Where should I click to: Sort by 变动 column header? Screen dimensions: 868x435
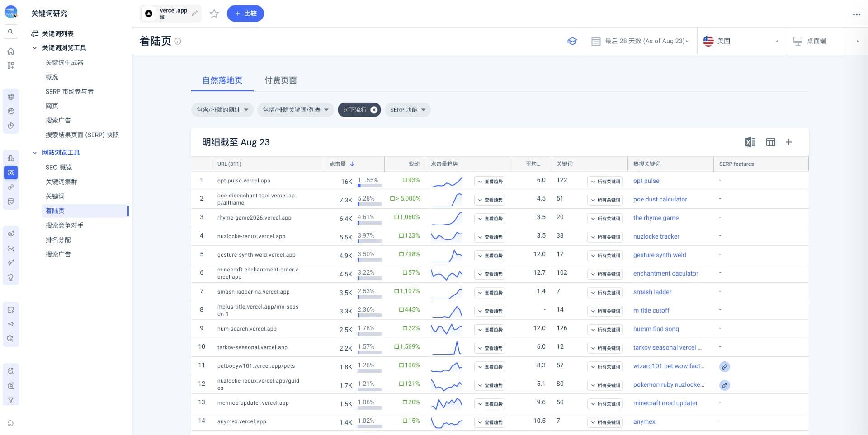(x=414, y=164)
